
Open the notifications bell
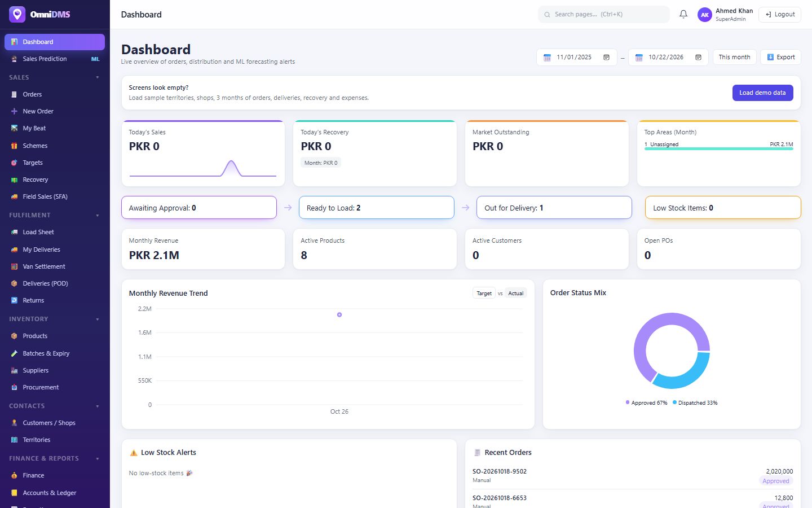[683, 15]
